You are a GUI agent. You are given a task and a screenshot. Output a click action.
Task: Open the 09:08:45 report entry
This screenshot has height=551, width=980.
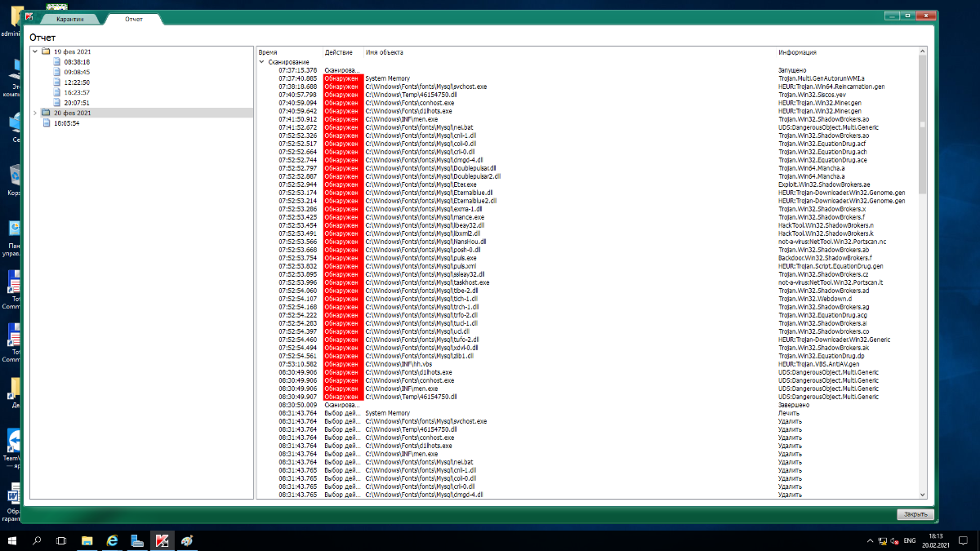[x=77, y=72]
